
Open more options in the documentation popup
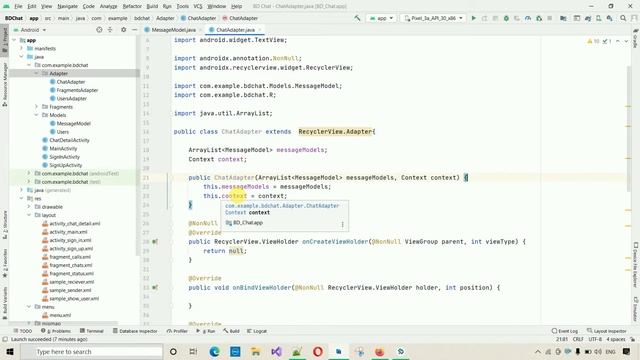tap(342, 224)
